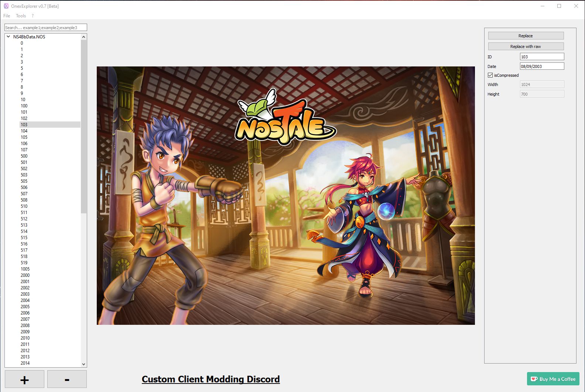This screenshot has height=392, width=585.
Task: Select entry 104 in the tree
Action: pyautogui.click(x=24, y=131)
